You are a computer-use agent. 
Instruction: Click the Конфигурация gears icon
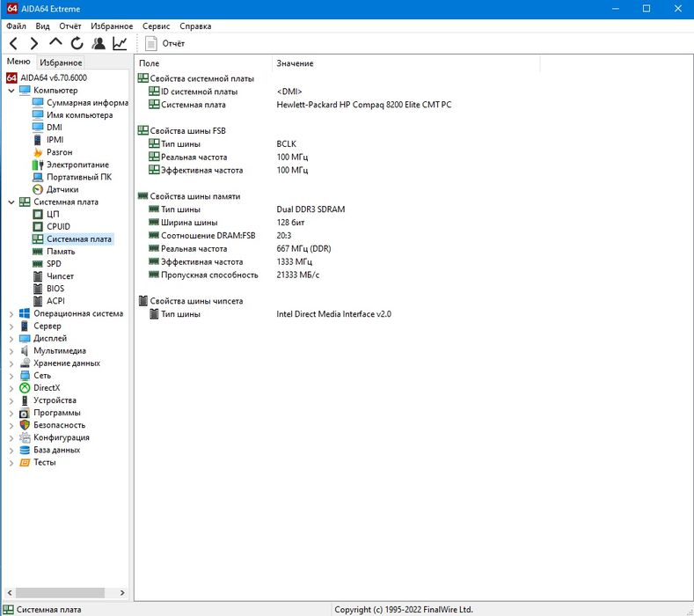coord(25,437)
